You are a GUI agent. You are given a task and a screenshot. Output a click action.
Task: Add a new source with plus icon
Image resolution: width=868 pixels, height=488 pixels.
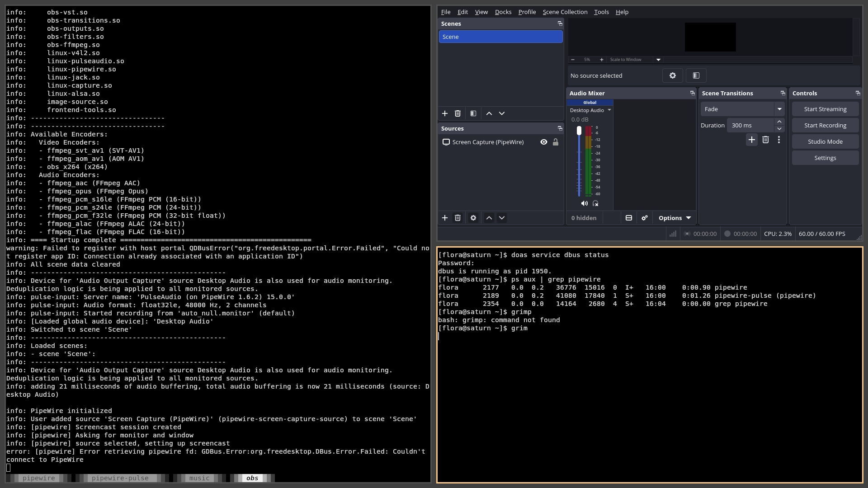(445, 218)
